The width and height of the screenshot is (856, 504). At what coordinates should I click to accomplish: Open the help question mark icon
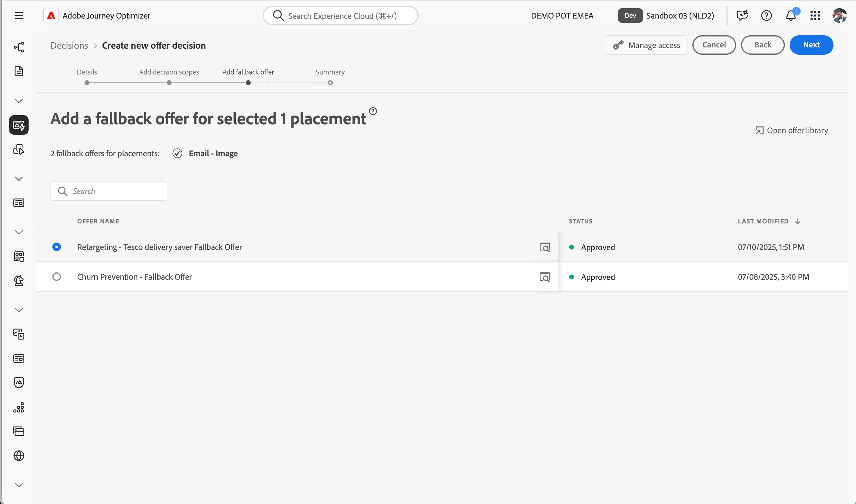point(766,16)
